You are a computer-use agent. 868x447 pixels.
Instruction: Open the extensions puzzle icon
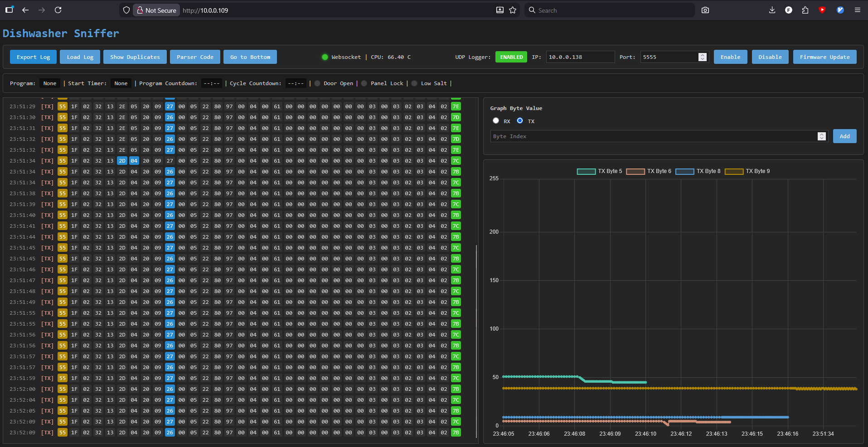tap(805, 10)
